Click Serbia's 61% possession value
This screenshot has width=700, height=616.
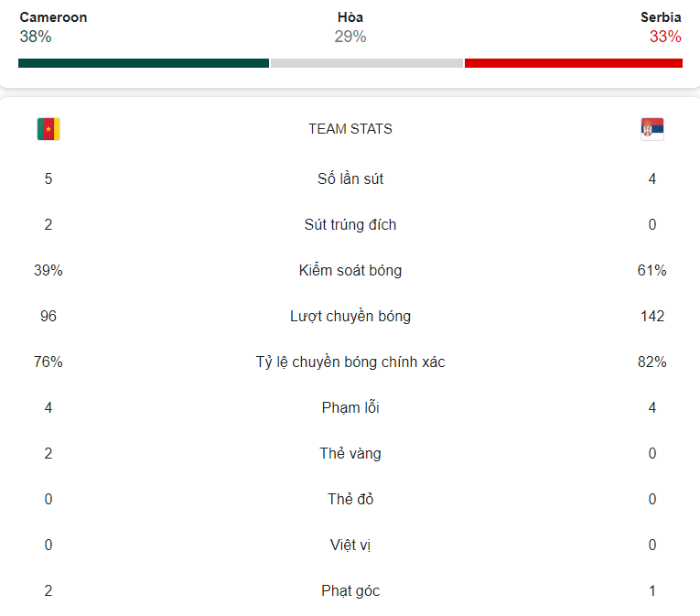click(x=652, y=270)
